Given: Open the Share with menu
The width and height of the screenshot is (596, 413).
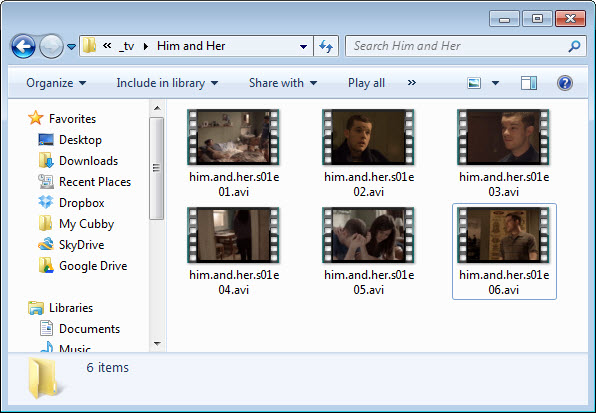Looking at the screenshot, I should (x=283, y=83).
